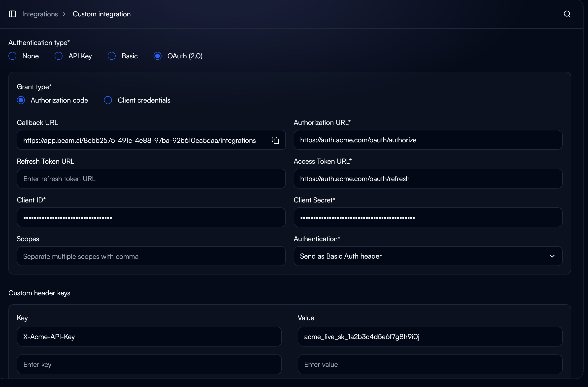Select None authentication type
Viewport: 588px width, 387px height.
pyautogui.click(x=12, y=56)
